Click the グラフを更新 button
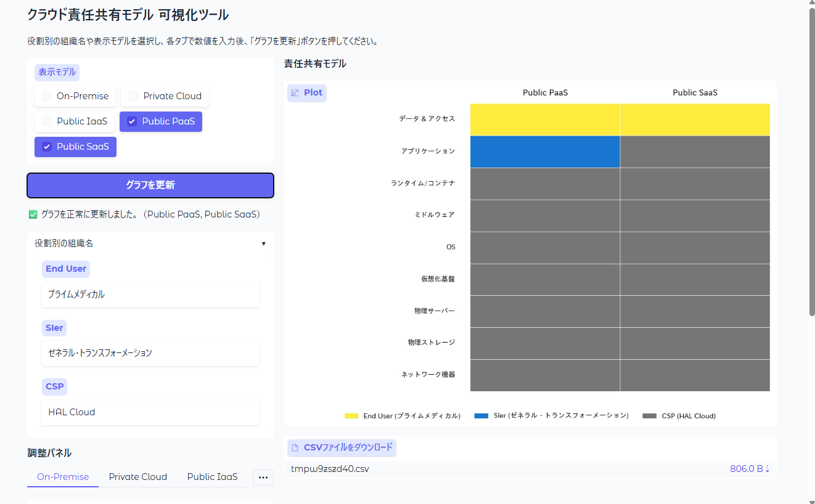 (x=150, y=185)
